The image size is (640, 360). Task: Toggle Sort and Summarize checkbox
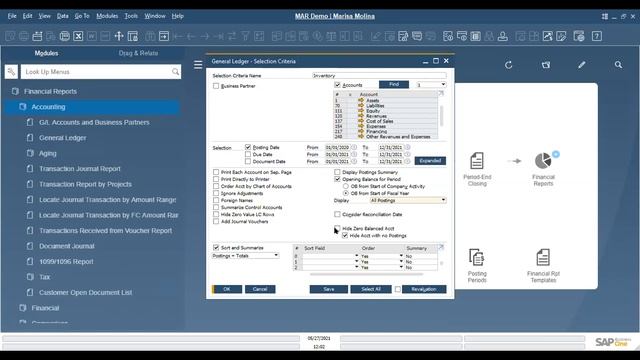[x=216, y=248]
